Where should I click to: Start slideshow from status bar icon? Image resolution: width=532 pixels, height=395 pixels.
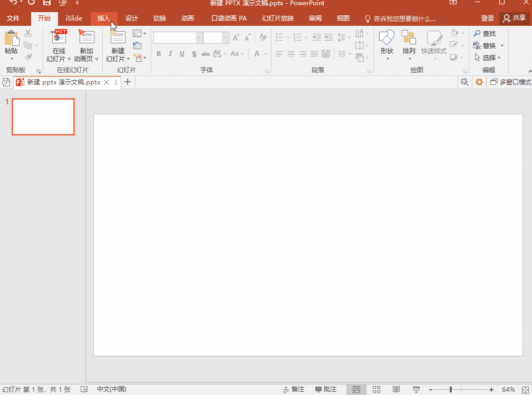pos(416,390)
